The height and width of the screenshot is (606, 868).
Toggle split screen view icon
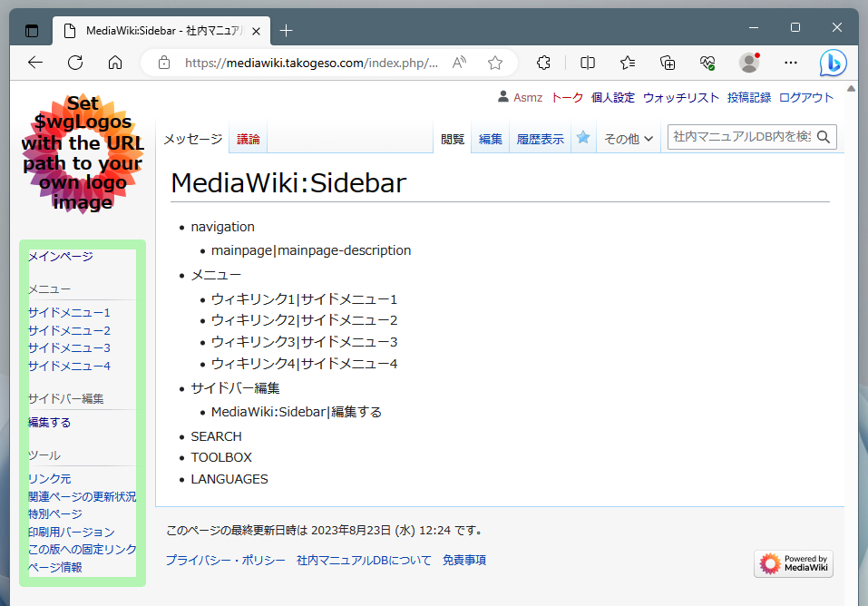[588, 63]
